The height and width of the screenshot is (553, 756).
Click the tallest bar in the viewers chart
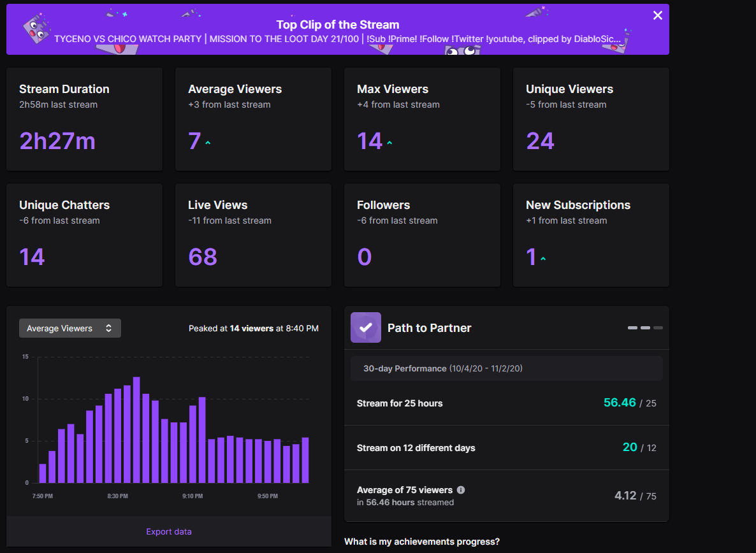click(136, 429)
